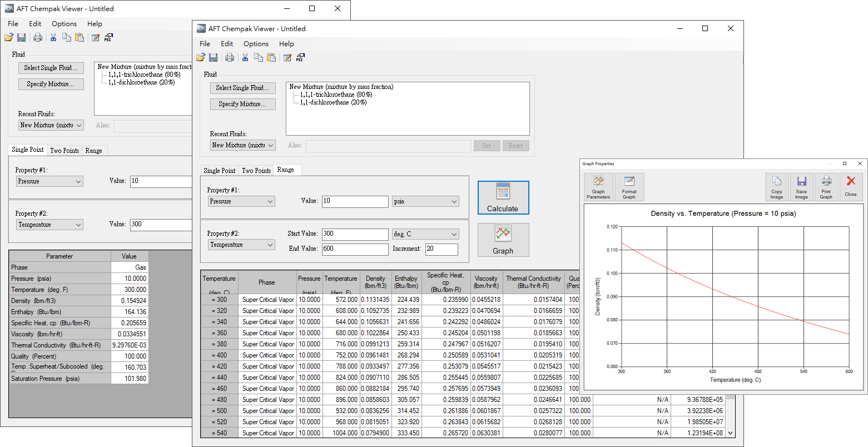The width and height of the screenshot is (868, 447).
Task: Click Specify Mixture button in front window
Action: 243,104
